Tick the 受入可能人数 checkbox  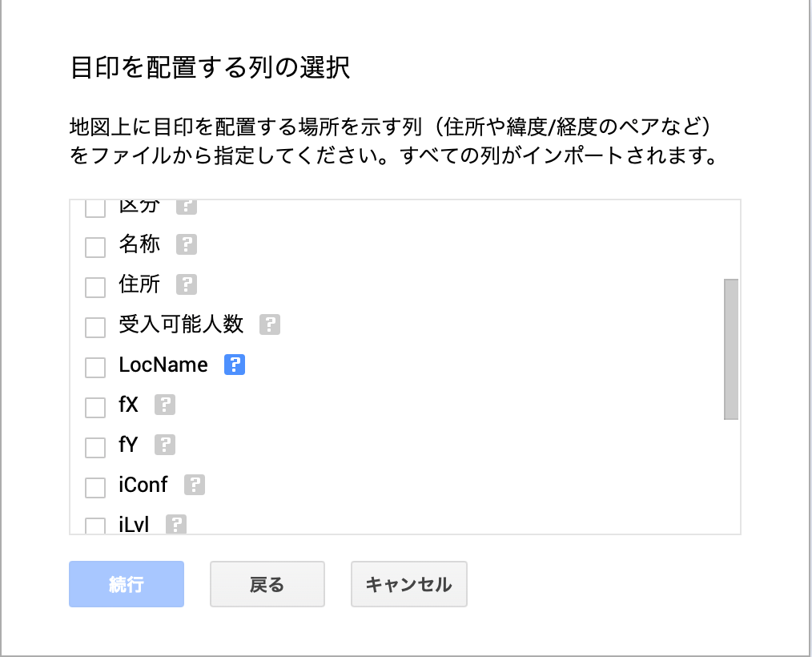(x=95, y=327)
